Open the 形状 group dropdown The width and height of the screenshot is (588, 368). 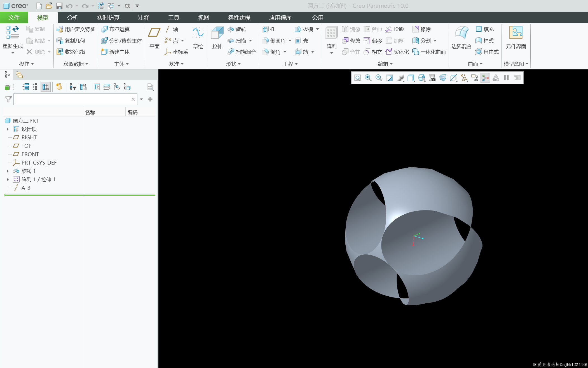point(233,64)
